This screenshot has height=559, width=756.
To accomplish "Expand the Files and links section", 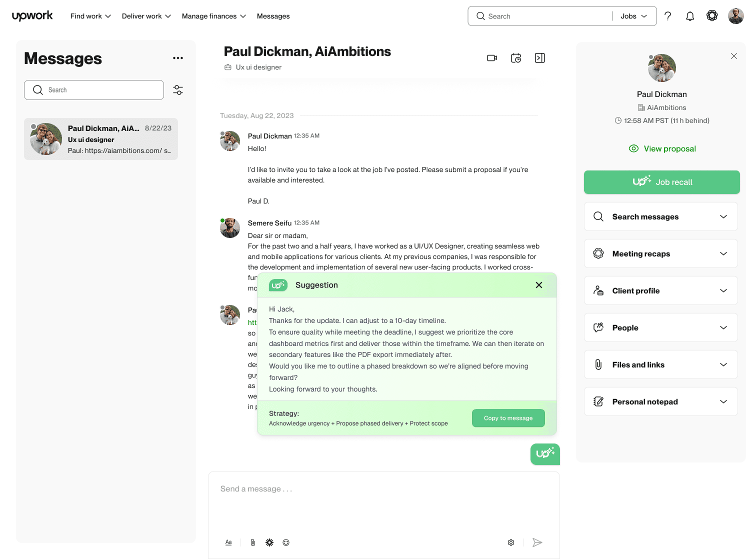I will pyautogui.click(x=661, y=364).
